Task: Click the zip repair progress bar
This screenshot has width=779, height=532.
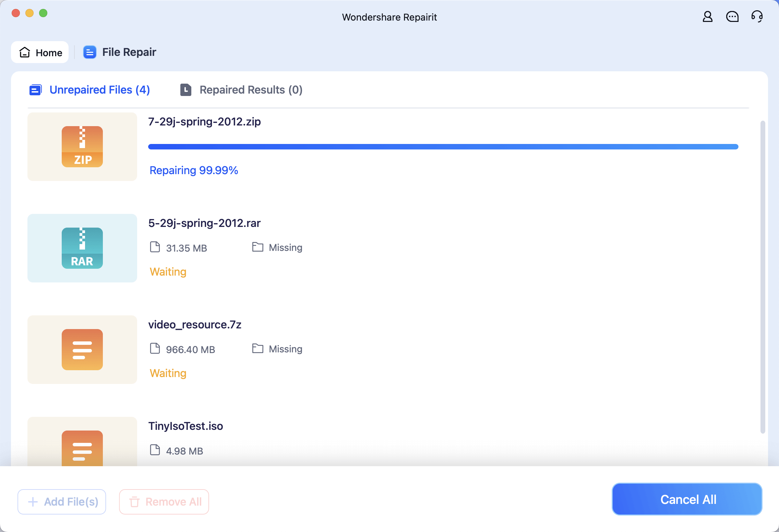Action: click(x=443, y=147)
